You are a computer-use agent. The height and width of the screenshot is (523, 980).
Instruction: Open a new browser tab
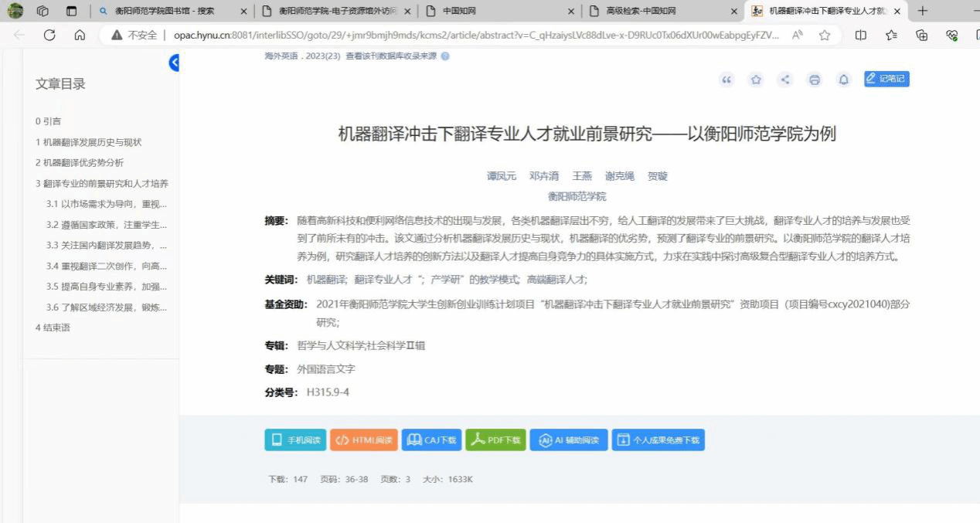922,11
